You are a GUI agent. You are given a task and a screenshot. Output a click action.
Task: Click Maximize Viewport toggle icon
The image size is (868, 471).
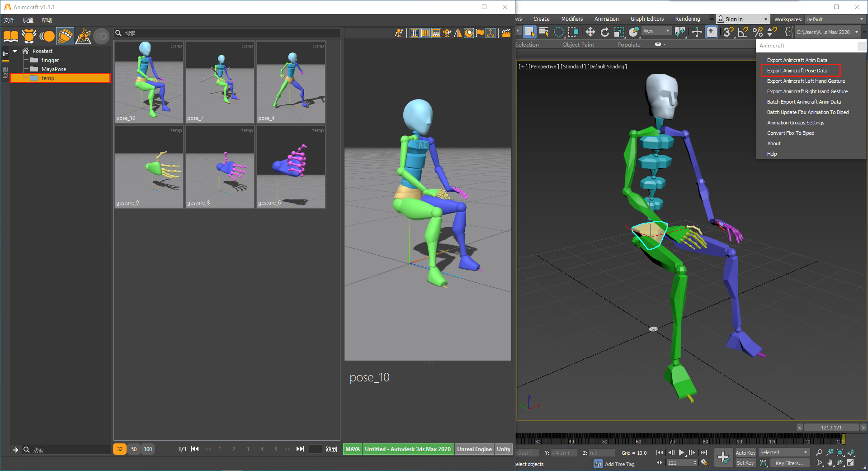850,463
